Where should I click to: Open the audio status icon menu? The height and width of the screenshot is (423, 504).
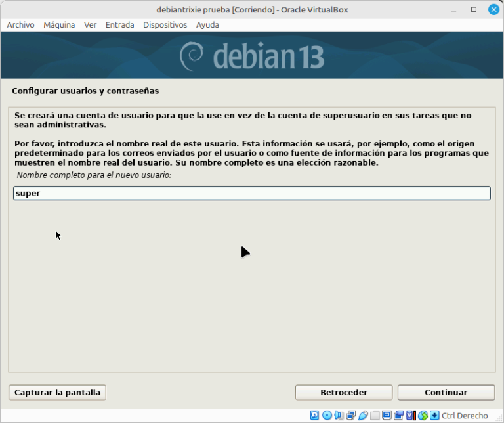click(x=339, y=415)
